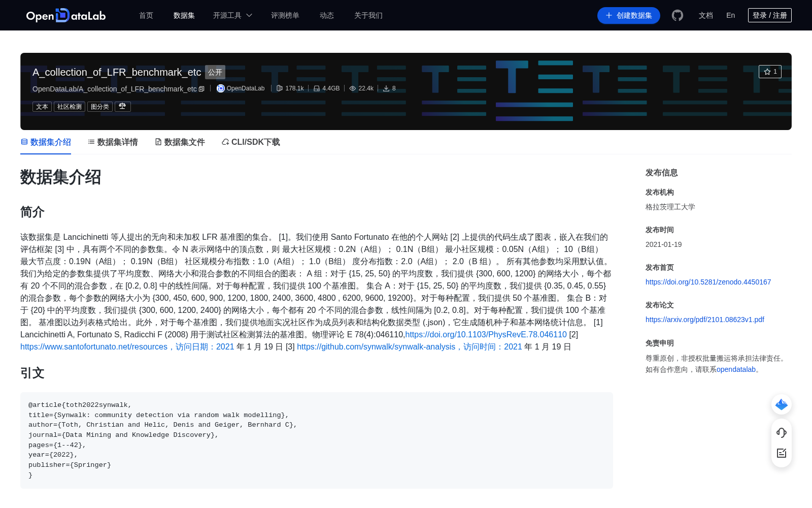The image size is (812, 508).
Task: Click the opendatalab contact link
Action: point(736,369)
